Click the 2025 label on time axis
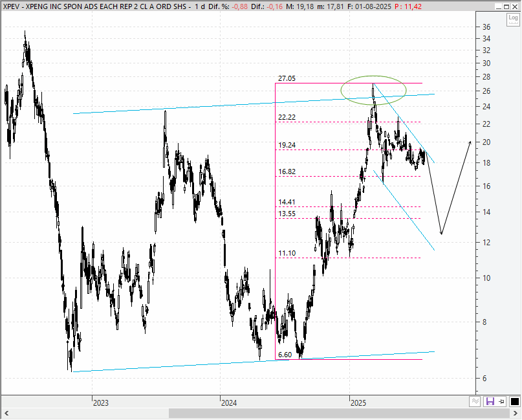The image size is (522, 420). click(358, 403)
